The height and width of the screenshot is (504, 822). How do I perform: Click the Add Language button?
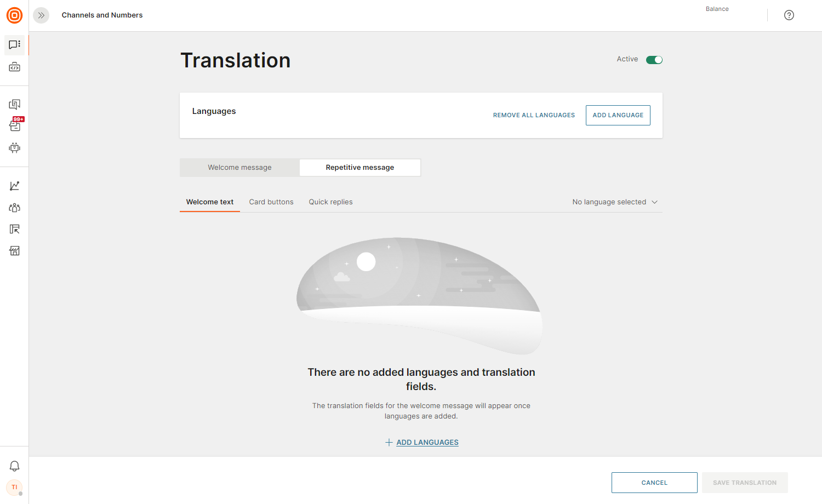pos(618,115)
